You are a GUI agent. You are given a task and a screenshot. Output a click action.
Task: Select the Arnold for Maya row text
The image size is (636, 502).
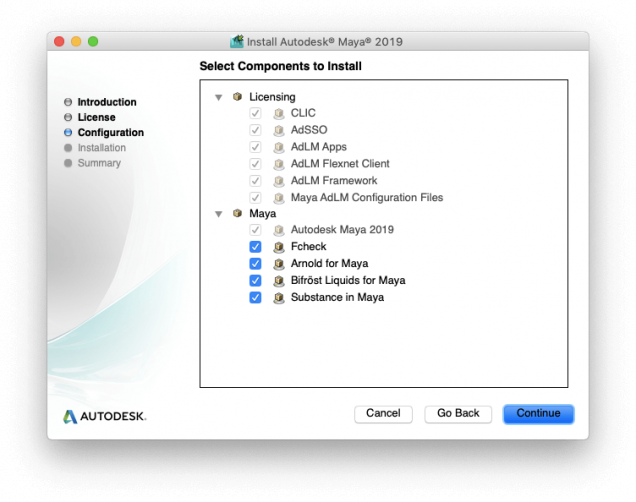pyautogui.click(x=329, y=264)
